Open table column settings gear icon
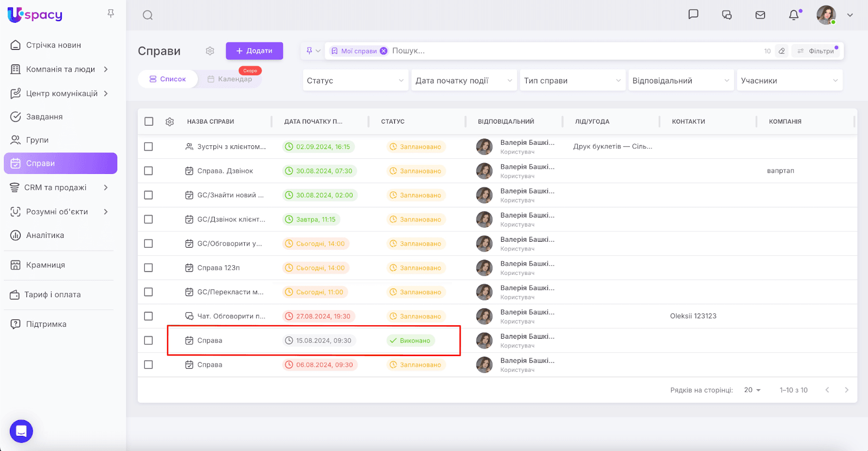 pos(170,122)
